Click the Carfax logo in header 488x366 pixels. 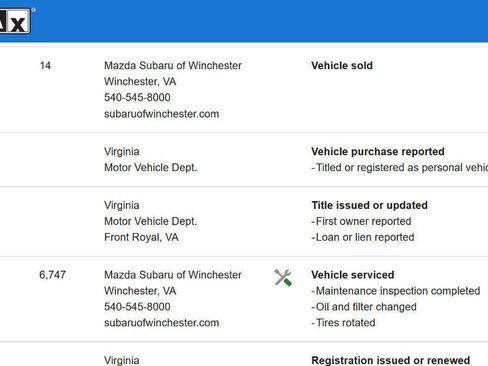(15, 21)
